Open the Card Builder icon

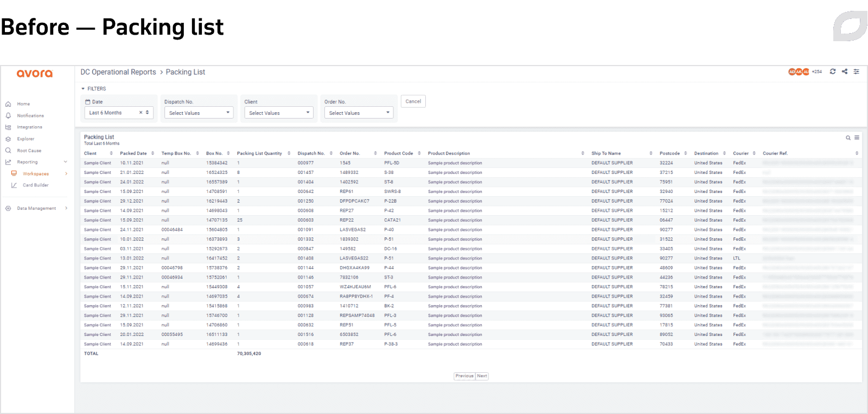pyautogui.click(x=14, y=185)
